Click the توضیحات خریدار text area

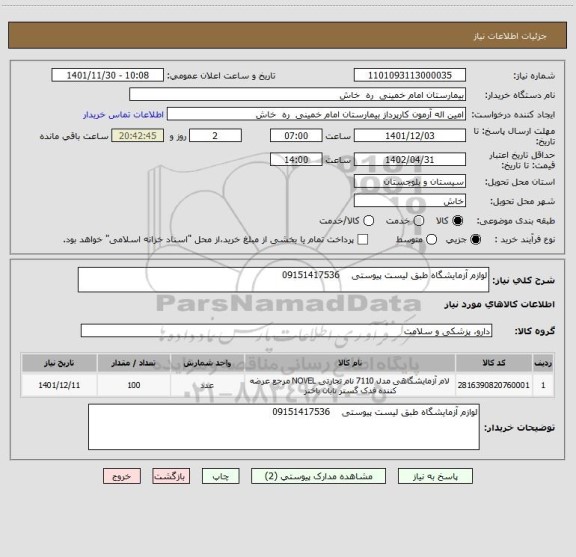(x=284, y=427)
